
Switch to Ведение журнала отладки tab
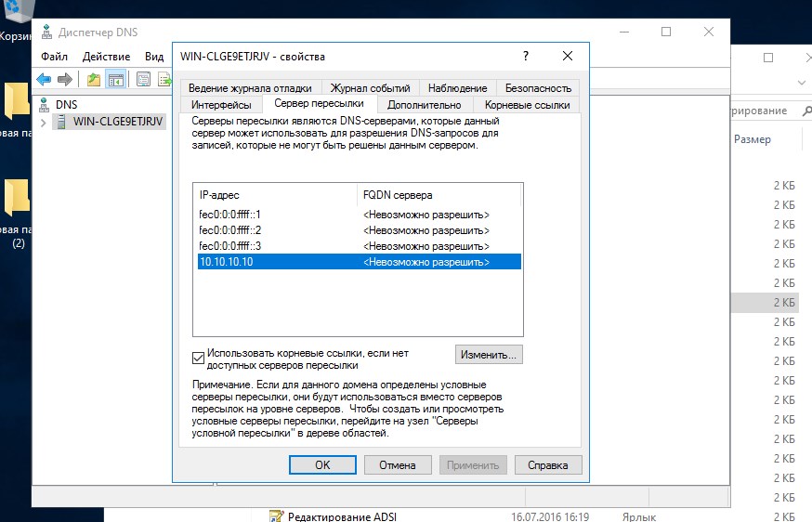pos(250,88)
